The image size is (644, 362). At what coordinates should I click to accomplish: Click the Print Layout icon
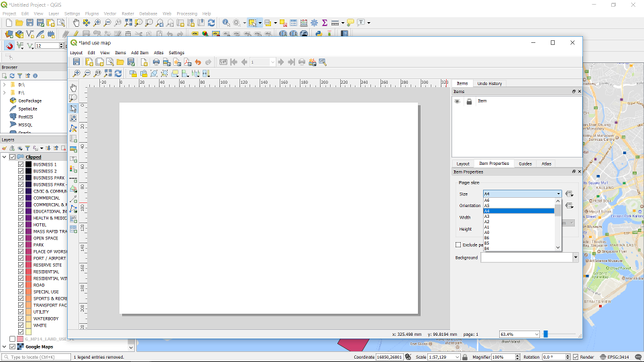click(156, 62)
